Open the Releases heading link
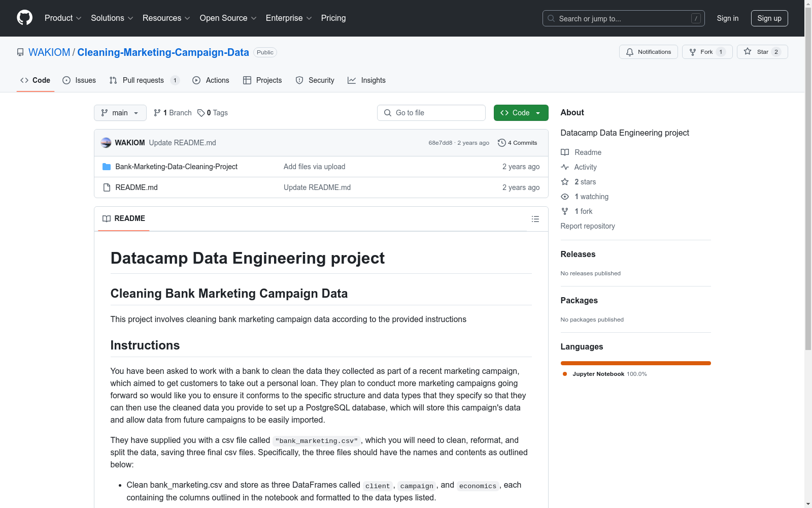 [578, 254]
